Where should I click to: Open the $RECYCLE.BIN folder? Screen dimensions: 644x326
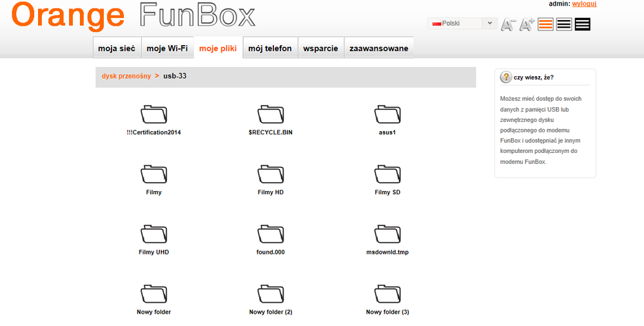coord(270,115)
